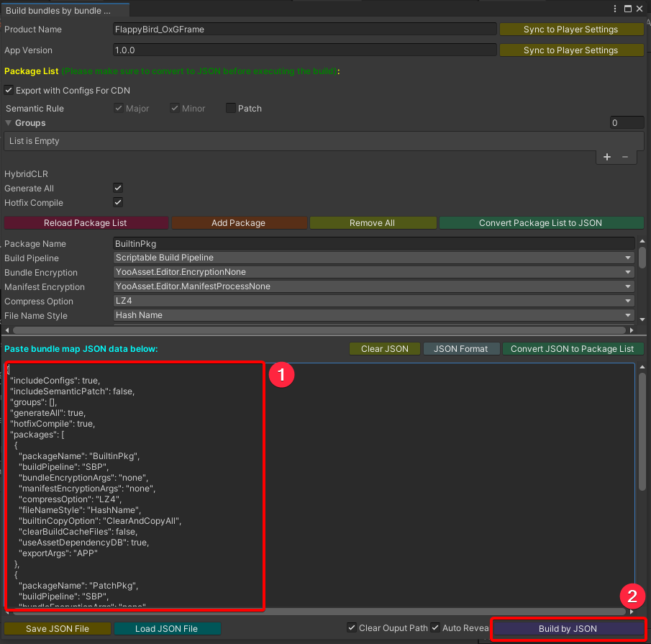
Task: Click the minus icon to remove group
Action: click(625, 157)
